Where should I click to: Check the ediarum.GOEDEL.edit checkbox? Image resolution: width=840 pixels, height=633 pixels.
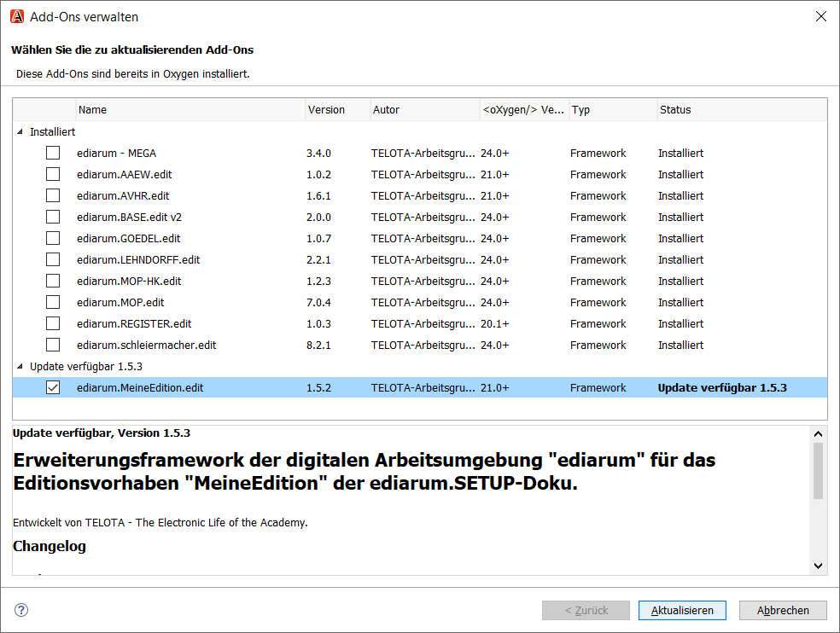pyautogui.click(x=53, y=238)
